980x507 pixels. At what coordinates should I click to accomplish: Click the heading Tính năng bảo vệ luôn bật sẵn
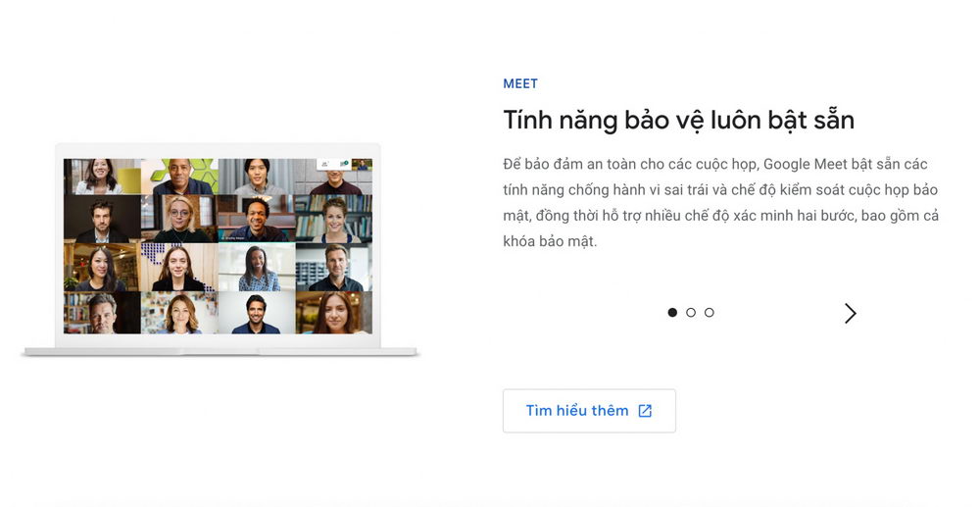678,121
